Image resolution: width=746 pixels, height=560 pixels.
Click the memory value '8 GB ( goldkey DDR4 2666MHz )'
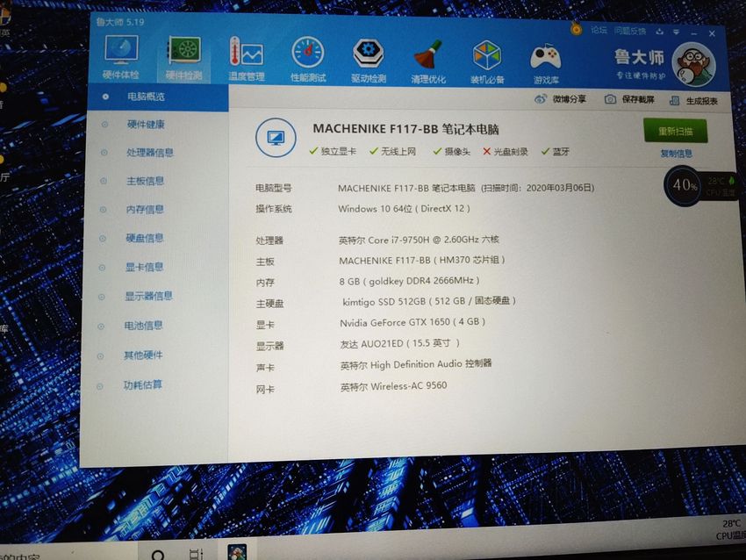409,281
